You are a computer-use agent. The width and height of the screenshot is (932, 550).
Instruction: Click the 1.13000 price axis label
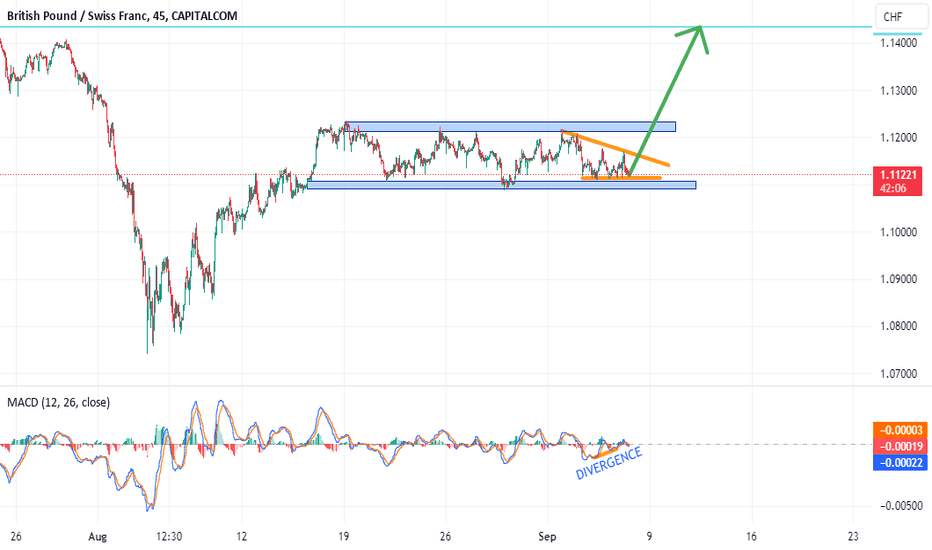tap(899, 90)
